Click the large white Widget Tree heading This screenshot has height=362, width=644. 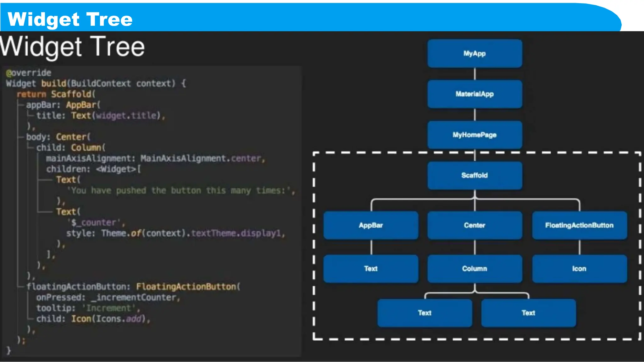pos(72,47)
